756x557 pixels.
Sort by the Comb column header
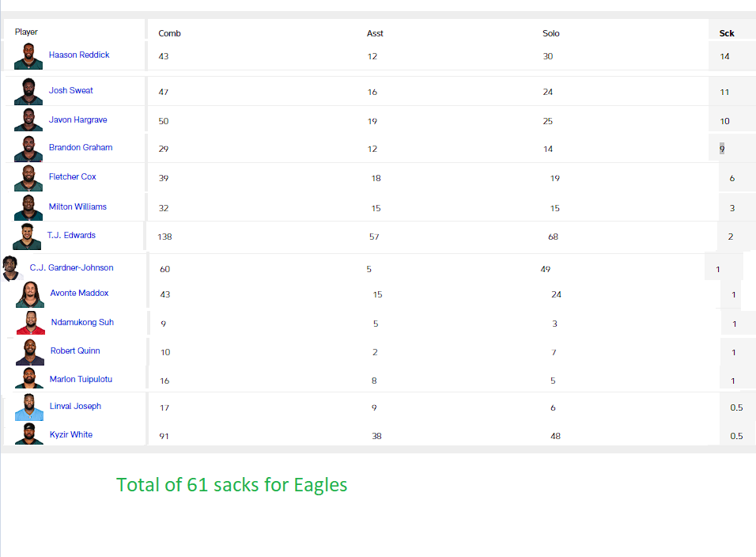tap(169, 33)
